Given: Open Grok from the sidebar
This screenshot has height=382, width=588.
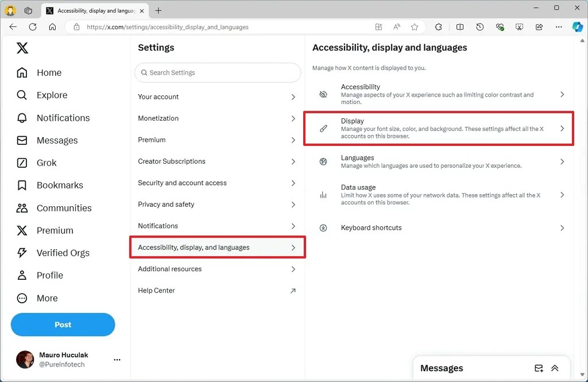Looking at the screenshot, I should pos(46,163).
